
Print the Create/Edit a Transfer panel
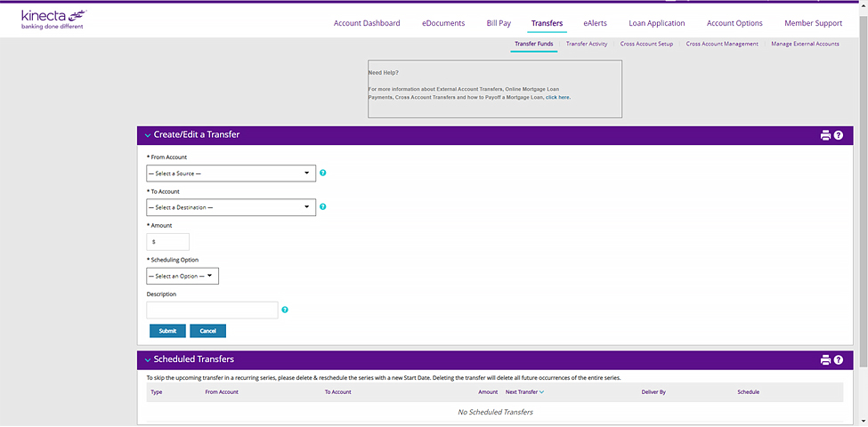coord(825,135)
